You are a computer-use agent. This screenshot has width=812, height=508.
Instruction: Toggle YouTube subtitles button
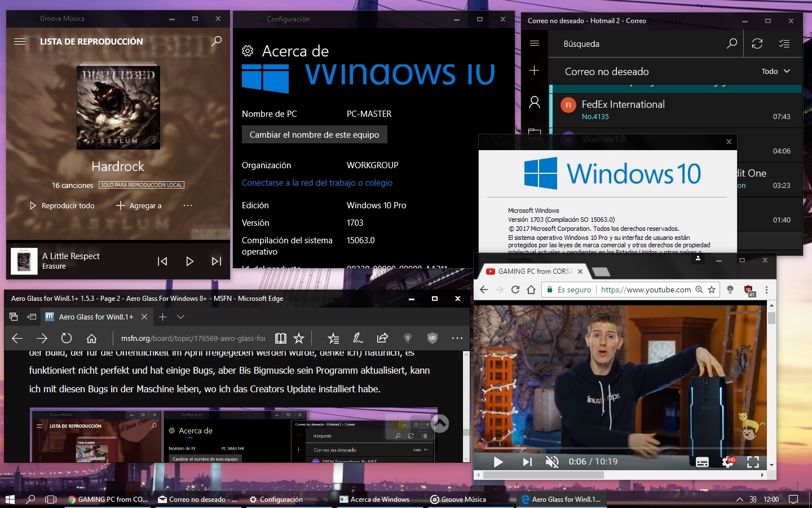tap(702, 462)
